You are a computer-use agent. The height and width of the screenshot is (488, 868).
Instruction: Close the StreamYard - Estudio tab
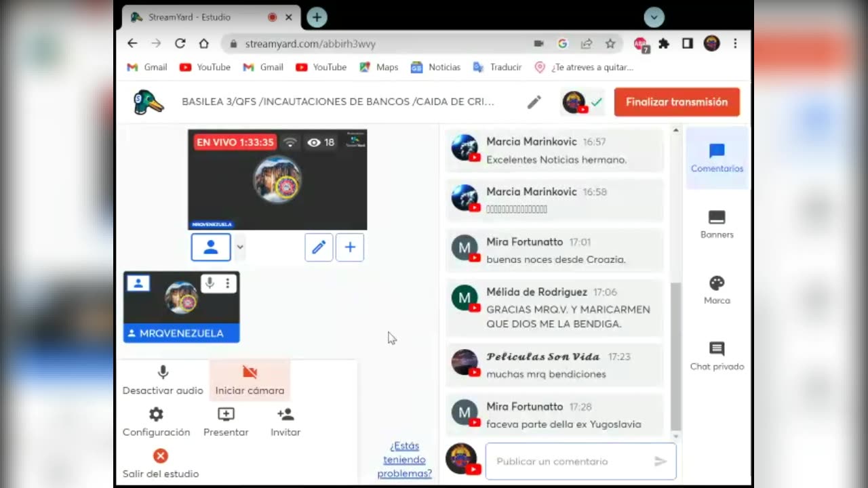click(x=289, y=18)
